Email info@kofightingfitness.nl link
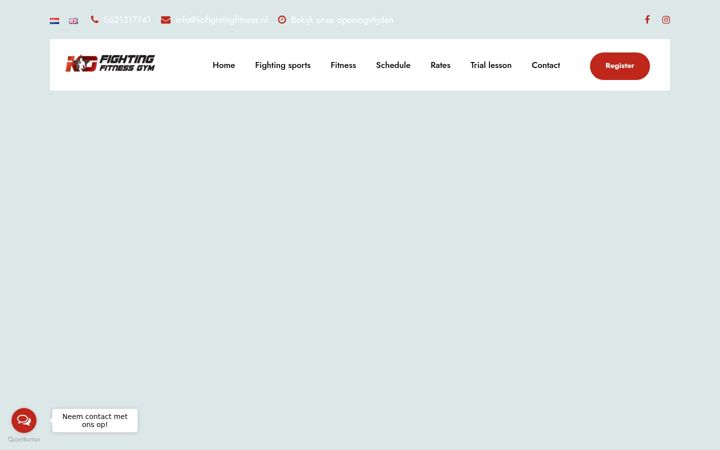Viewport: 720px width, 450px height. click(x=221, y=20)
